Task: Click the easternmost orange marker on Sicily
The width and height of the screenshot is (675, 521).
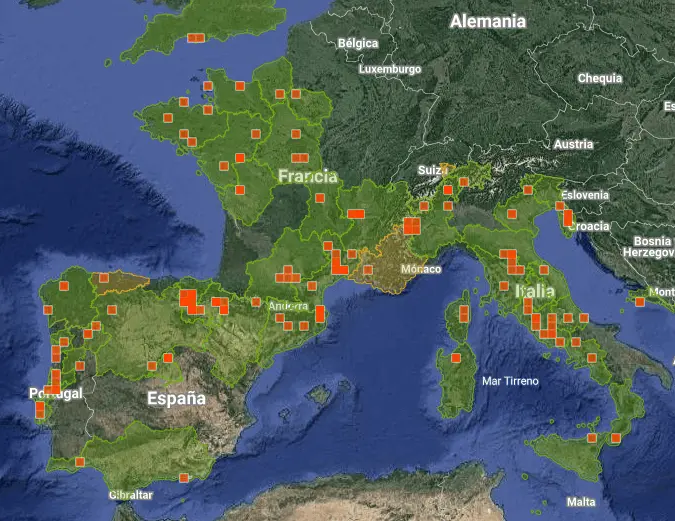Action: coord(616,437)
